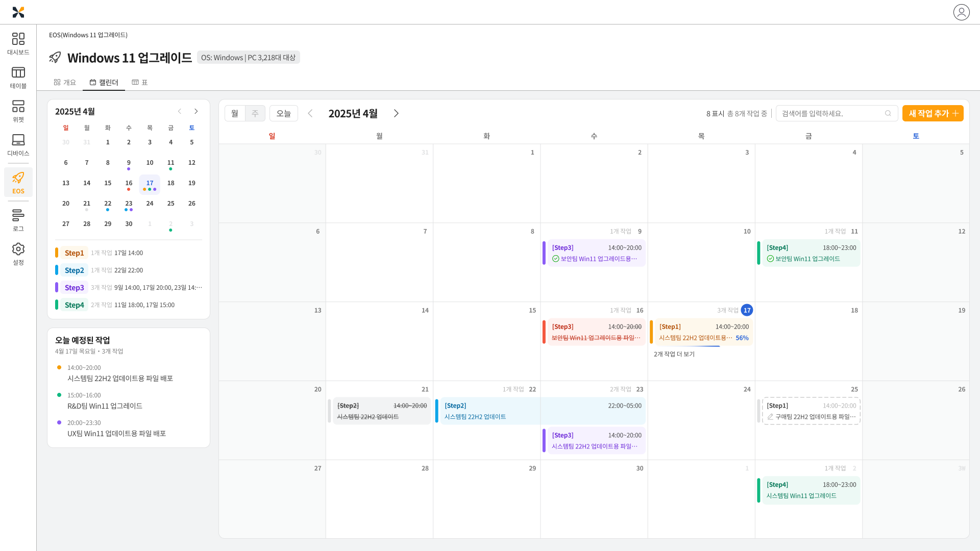
Task: Click the EOS(Windows 11 업그레이드) breadcrumb
Action: [88, 35]
